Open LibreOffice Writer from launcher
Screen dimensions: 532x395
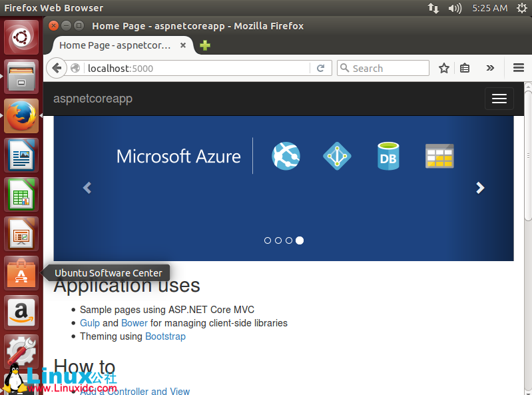21,156
